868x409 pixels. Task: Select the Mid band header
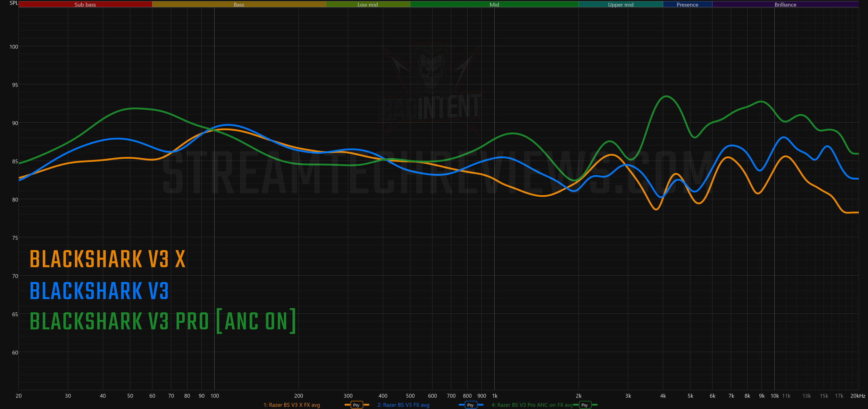pyautogui.click(x=494, y=5)
